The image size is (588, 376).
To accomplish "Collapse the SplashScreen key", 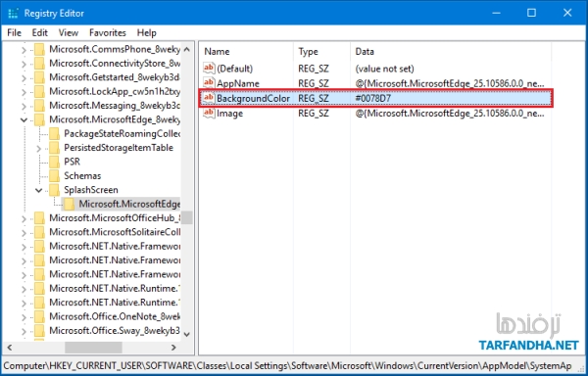I will tap(39, 190).
